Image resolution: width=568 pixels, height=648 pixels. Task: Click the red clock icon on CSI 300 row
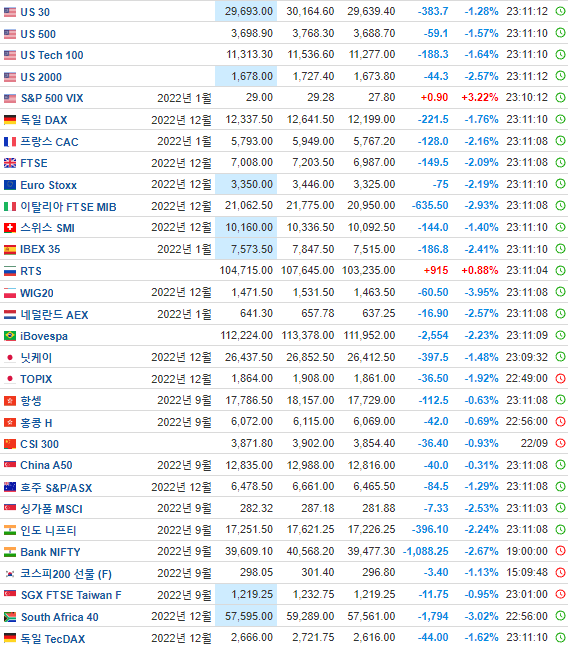(560, 443)
